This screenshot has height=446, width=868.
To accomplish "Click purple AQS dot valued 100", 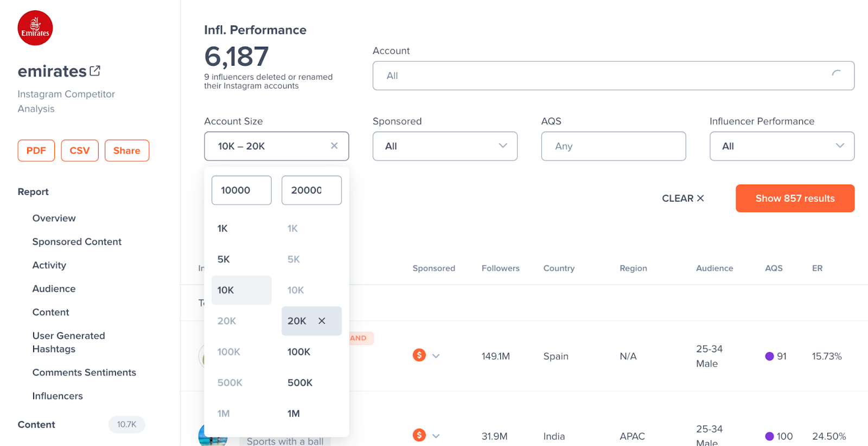I will click(x=769, y=436).
